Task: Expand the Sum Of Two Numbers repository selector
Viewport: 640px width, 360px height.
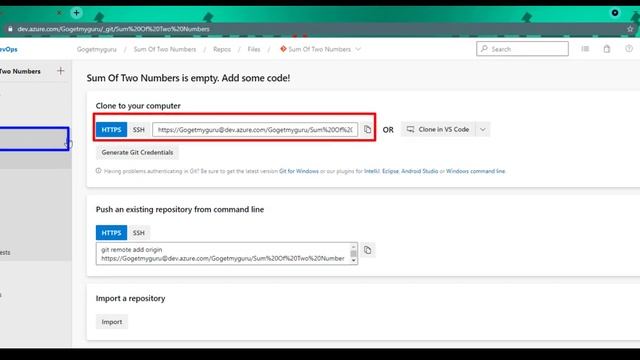Action: pos(358,49)
